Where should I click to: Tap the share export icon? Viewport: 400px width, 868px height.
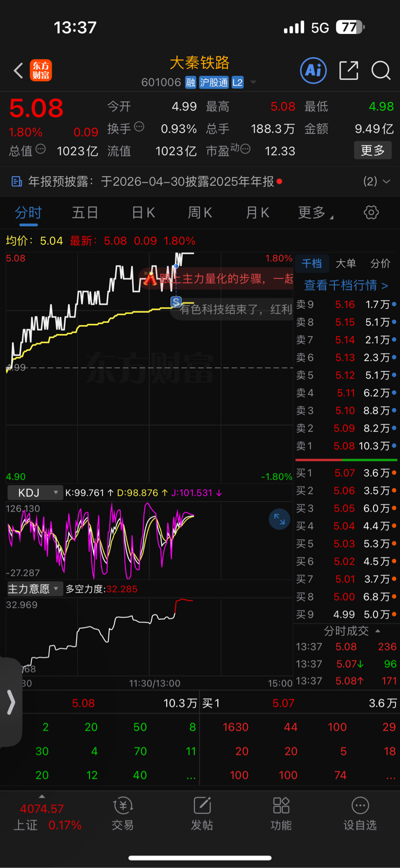coord(348,70)
